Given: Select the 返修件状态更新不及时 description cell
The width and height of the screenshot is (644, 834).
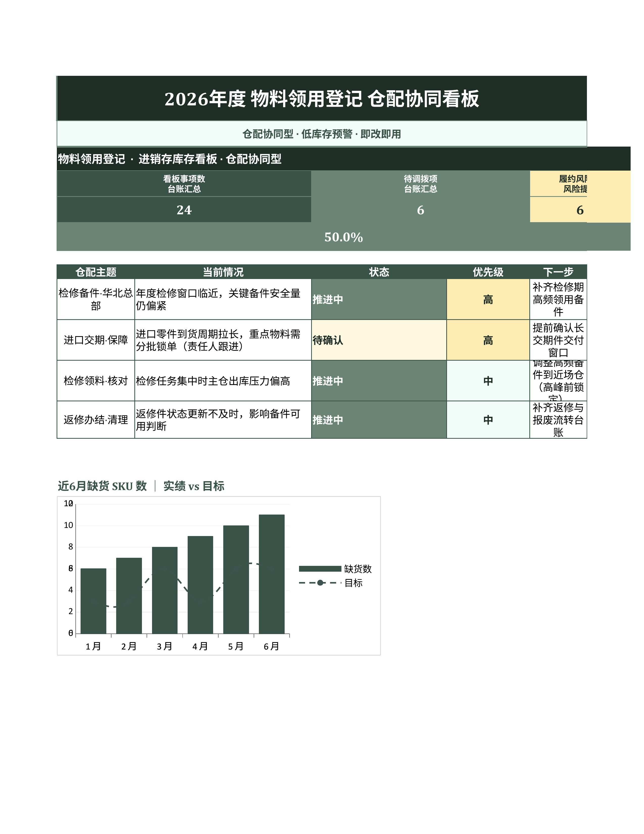Looking at the screenshot, I should pyautogui.click(x=223, y=420).
